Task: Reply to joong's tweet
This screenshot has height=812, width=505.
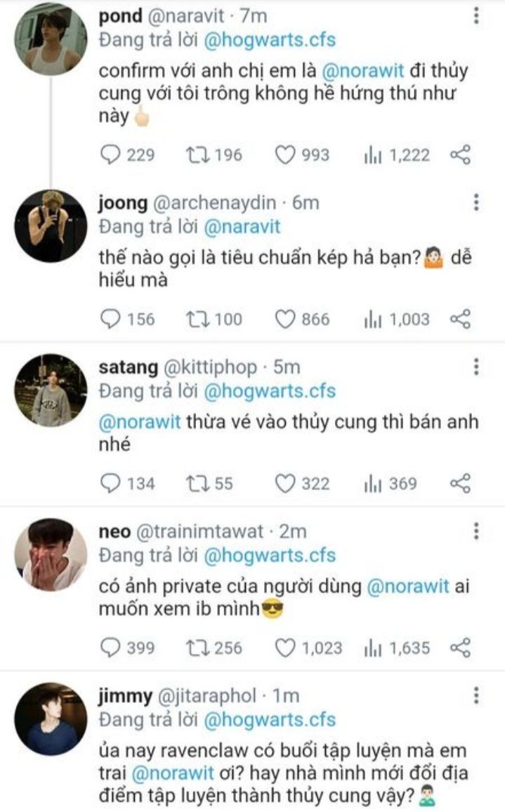Action: coord(112,320)
